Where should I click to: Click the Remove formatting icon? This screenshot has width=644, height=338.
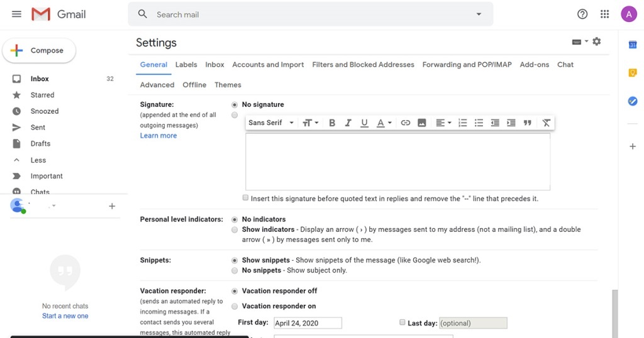coord(546,123)
